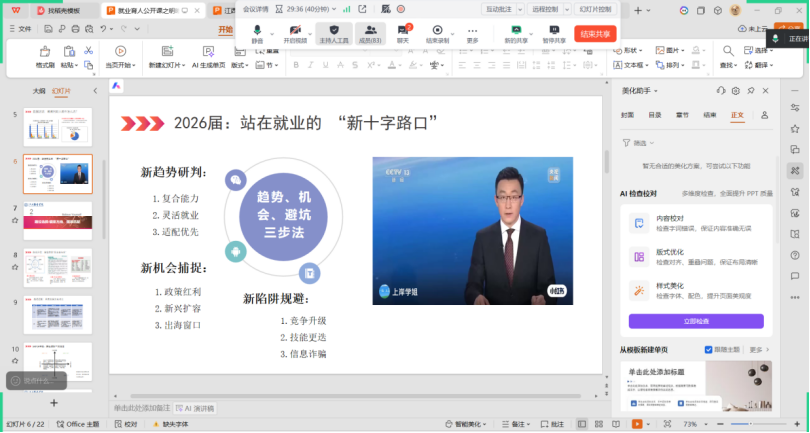Image resolution: width=810 pixels, height=433 pixels.
Task: Open the members list (成员)
Action: click(x=370, y=32)
